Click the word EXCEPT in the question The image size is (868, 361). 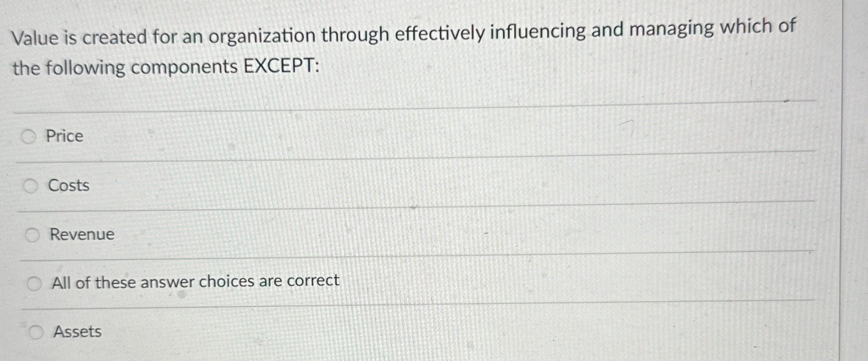279,67
